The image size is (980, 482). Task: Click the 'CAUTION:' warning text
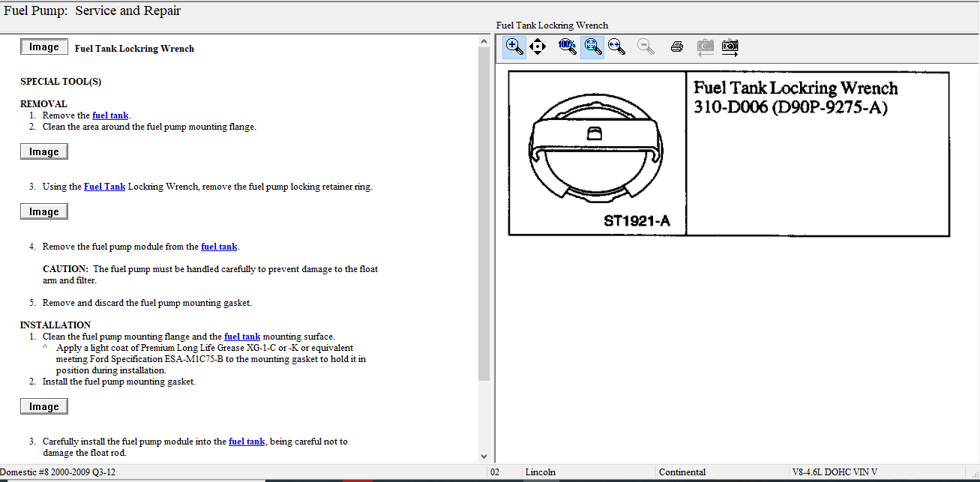(65, 269)
